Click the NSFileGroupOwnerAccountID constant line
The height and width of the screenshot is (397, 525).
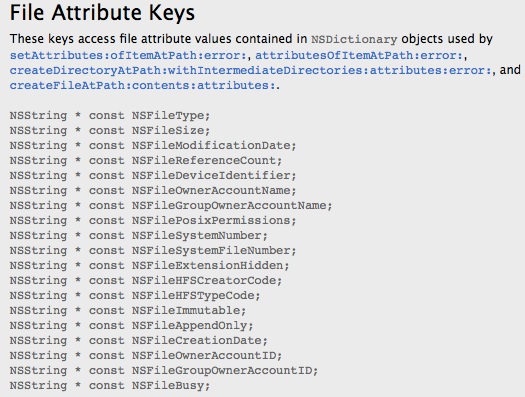coord(164,371)
